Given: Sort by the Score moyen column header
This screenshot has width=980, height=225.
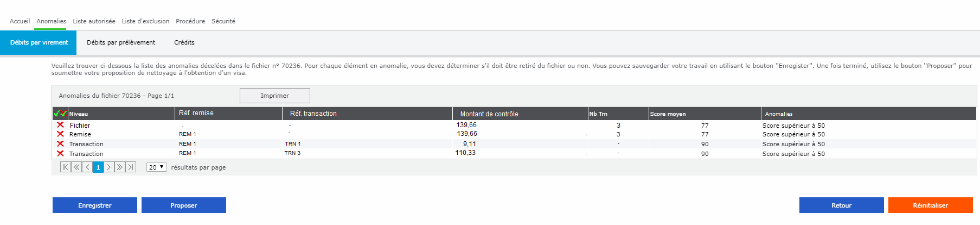Looking at the screenshot, I should point(668,114).
